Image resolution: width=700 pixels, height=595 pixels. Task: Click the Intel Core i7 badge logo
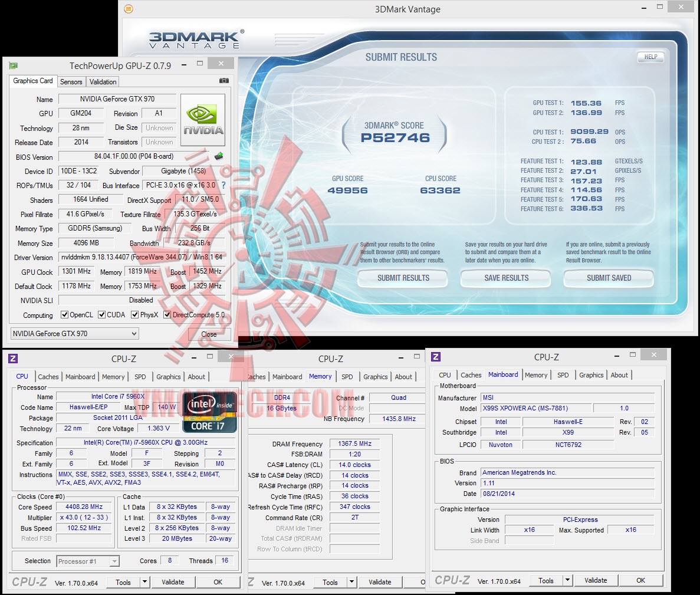tap(209, 412)
